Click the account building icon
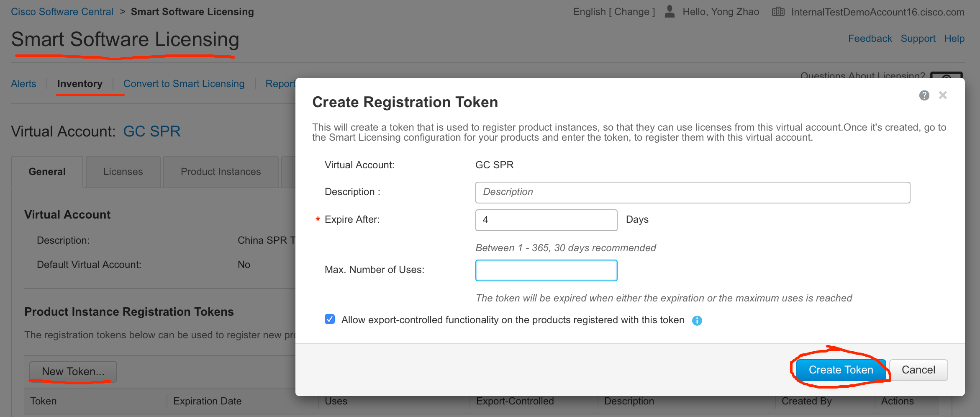 (778, 12)
